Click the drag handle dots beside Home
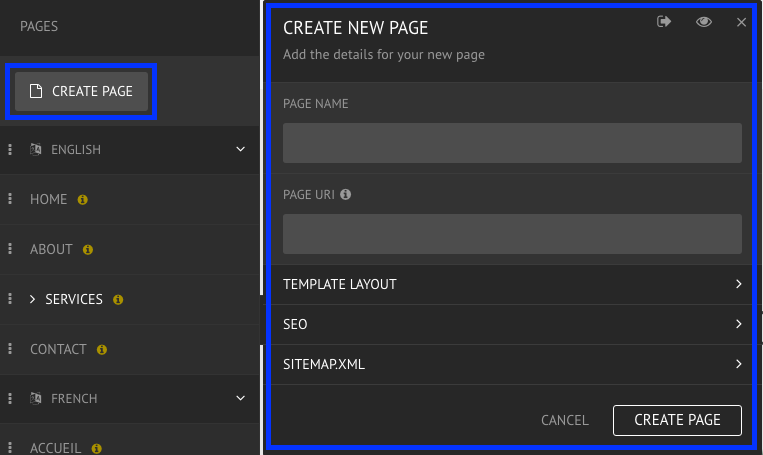The height and width of the screenshot is (455, 763). tap(10, 199)
